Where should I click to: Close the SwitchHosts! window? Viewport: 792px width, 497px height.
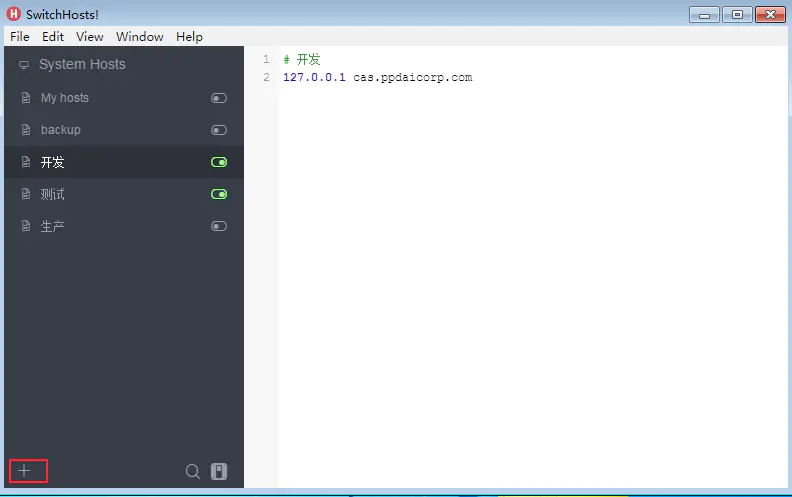point(770,15)
